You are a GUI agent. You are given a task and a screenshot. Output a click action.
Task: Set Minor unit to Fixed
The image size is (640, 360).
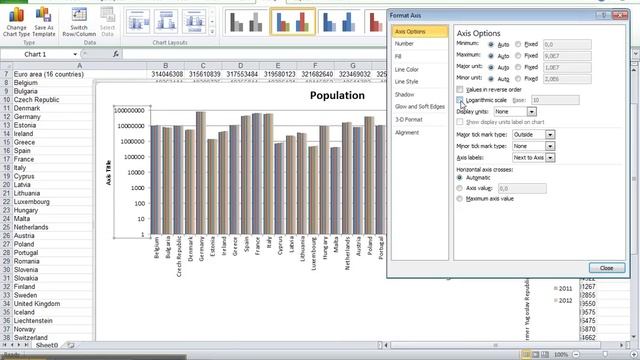pos(518,78)
